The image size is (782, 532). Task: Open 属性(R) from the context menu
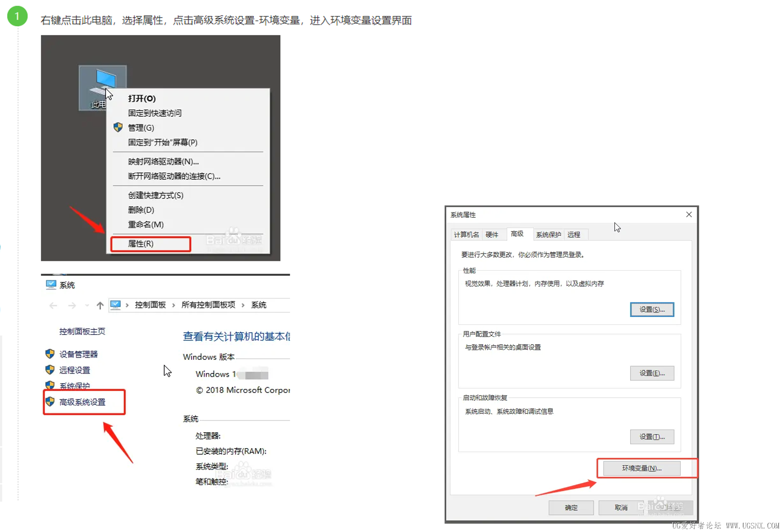click(140, 244)
